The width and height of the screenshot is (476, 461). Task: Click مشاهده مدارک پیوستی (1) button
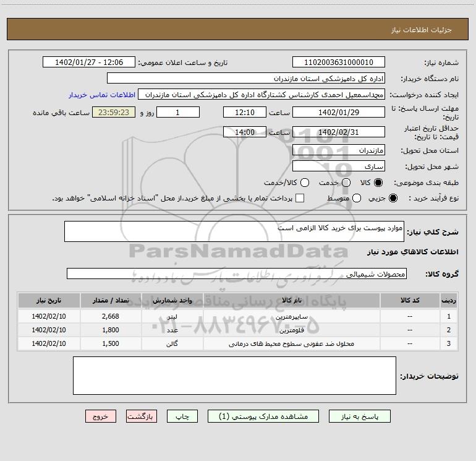coord(263,416)
